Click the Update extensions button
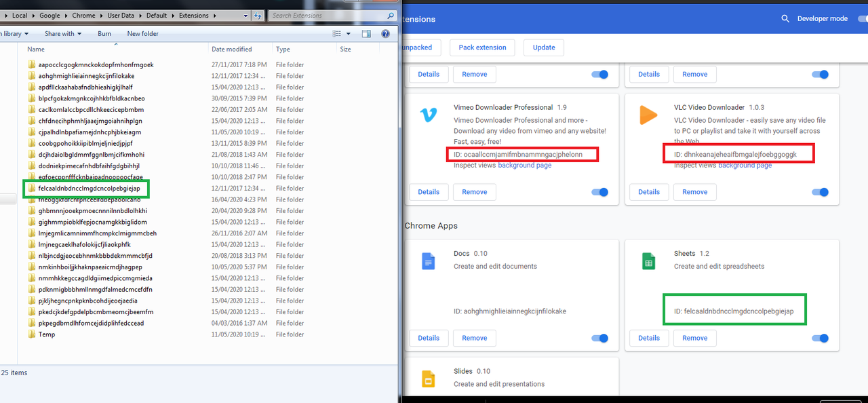This screenshot has height=403, width=868. [x=544, y=47]
